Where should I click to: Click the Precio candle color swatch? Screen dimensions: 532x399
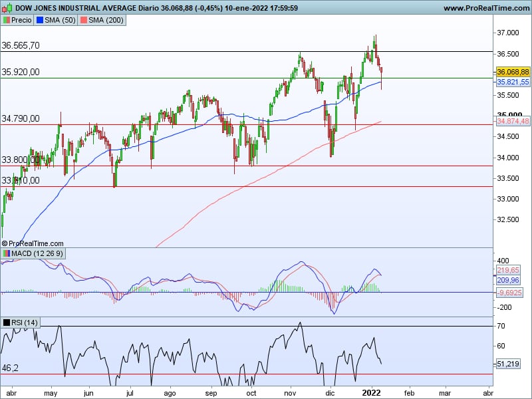pos(7,20)
